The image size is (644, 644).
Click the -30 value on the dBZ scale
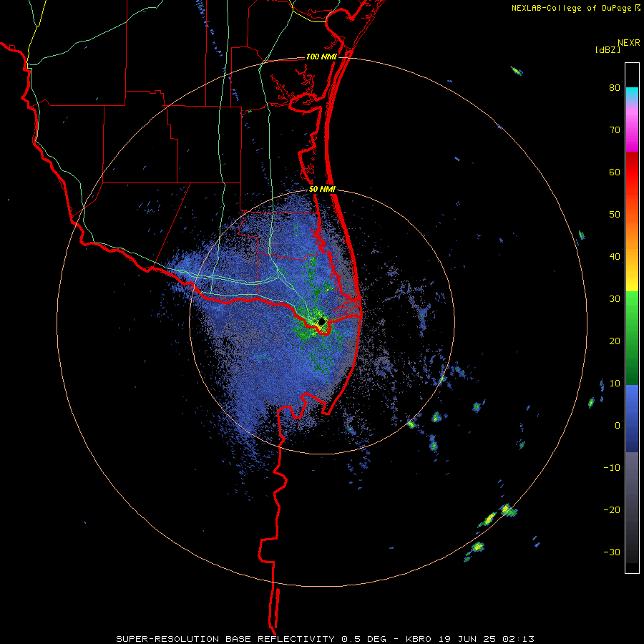click(612, 552)
